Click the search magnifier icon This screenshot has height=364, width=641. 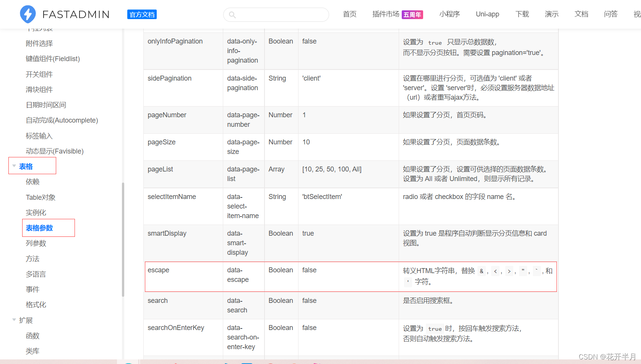[x=232, y=15]
